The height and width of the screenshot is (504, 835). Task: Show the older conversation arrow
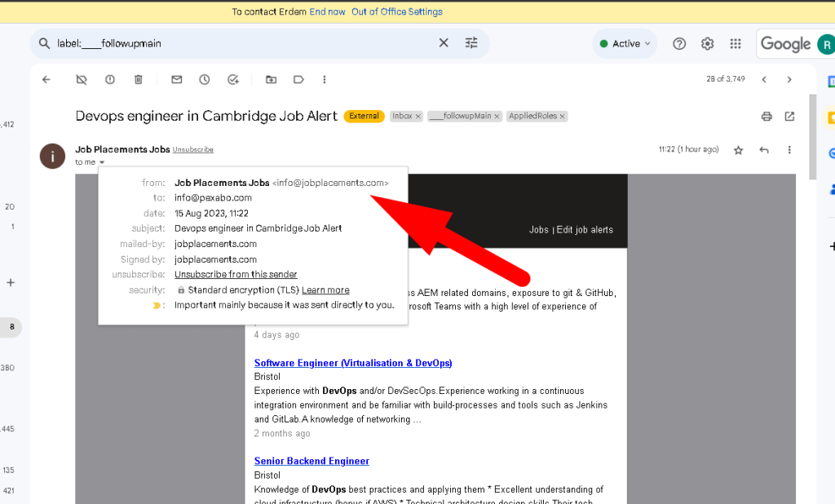coord(789,79)
